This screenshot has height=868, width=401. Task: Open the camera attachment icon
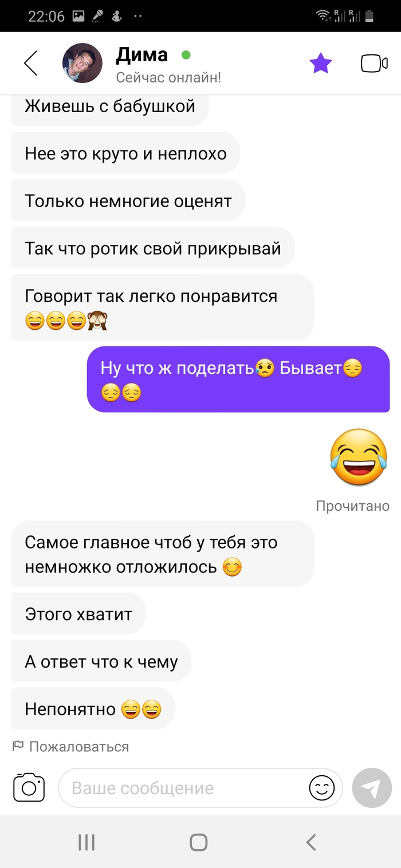[x=29, y=787]
